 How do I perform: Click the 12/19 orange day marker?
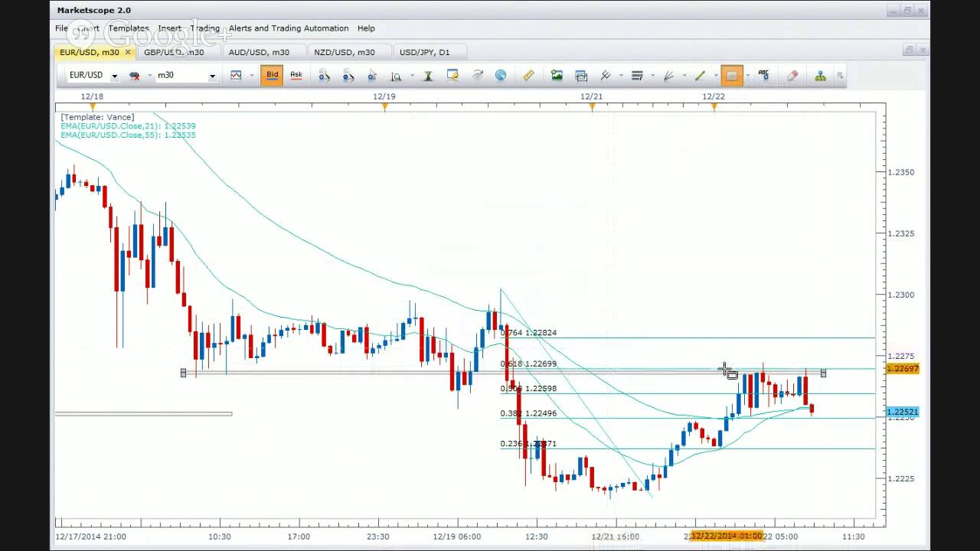(x=384, y=107)
